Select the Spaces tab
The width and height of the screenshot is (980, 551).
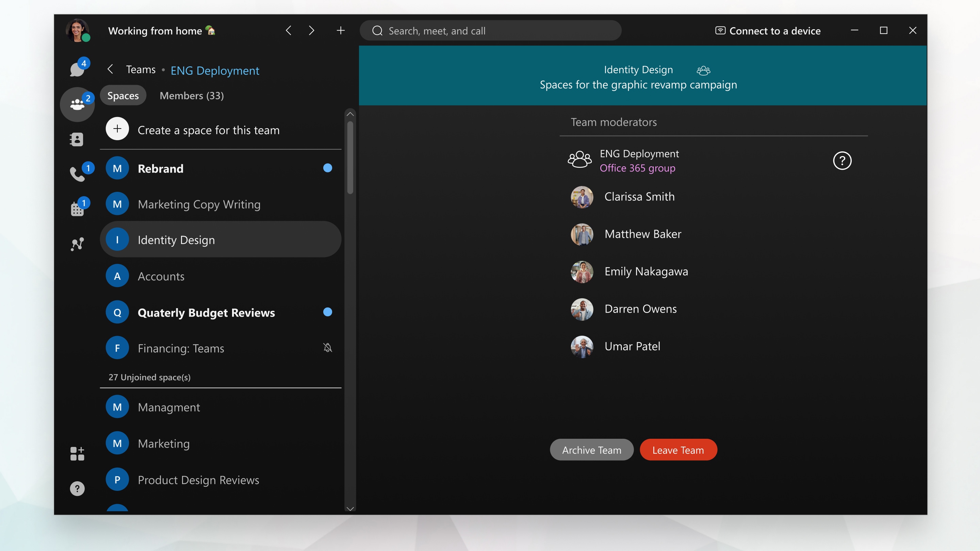point(123,96)
